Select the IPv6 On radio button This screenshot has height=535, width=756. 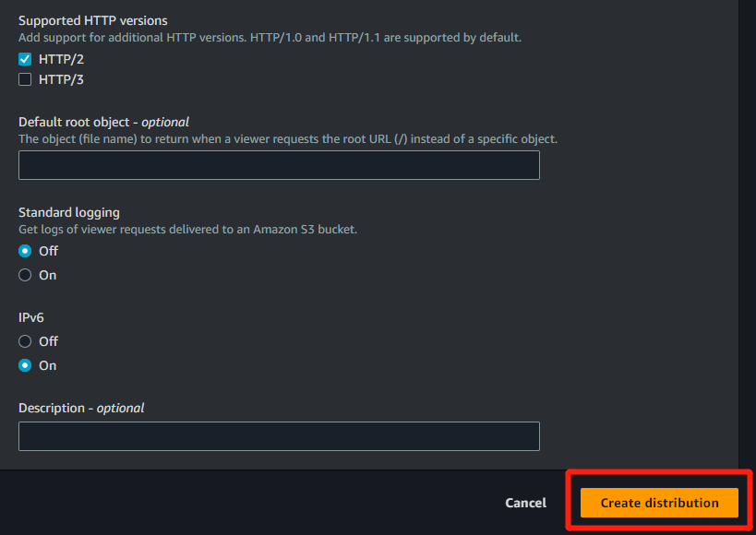[25, 365]
